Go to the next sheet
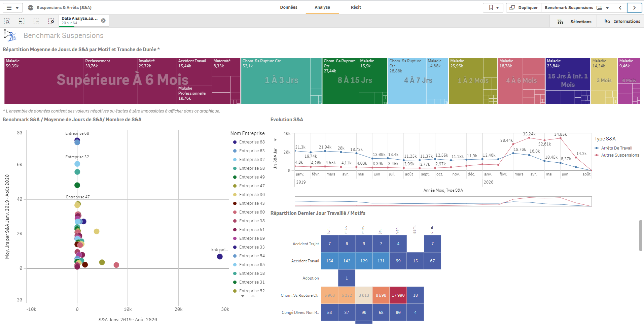644x326 pixels. point(634,8)
